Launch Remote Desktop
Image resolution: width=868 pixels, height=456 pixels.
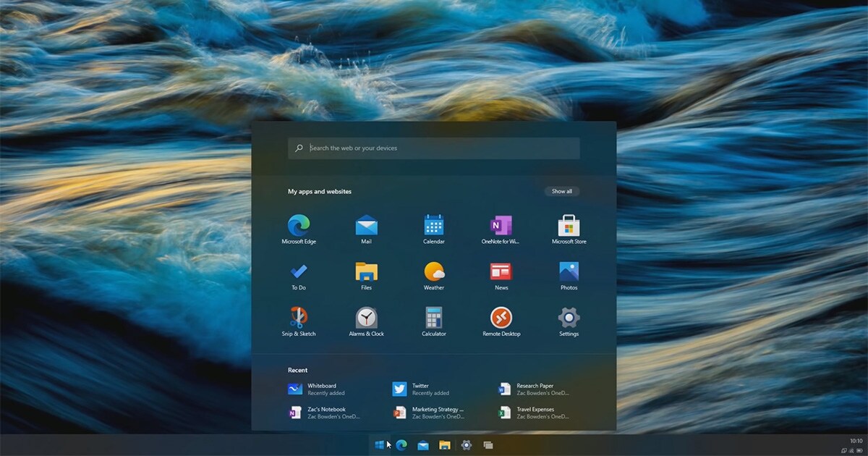501,318
